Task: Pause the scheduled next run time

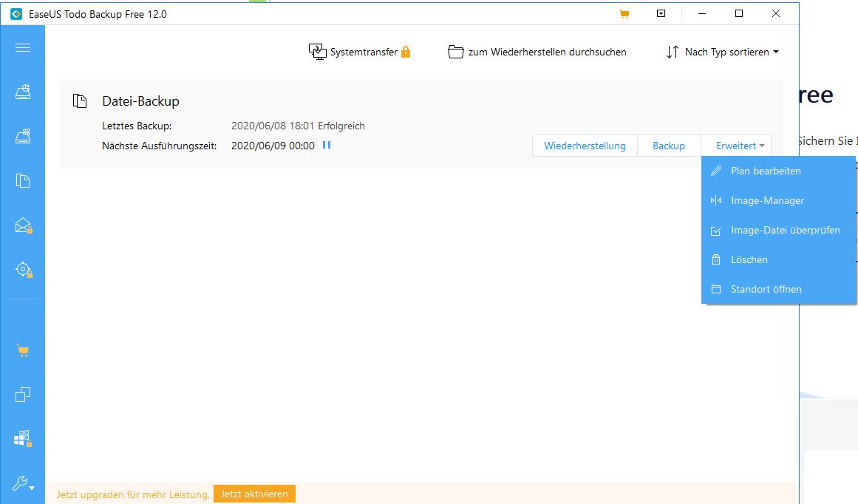Action: tap(327, 145)
